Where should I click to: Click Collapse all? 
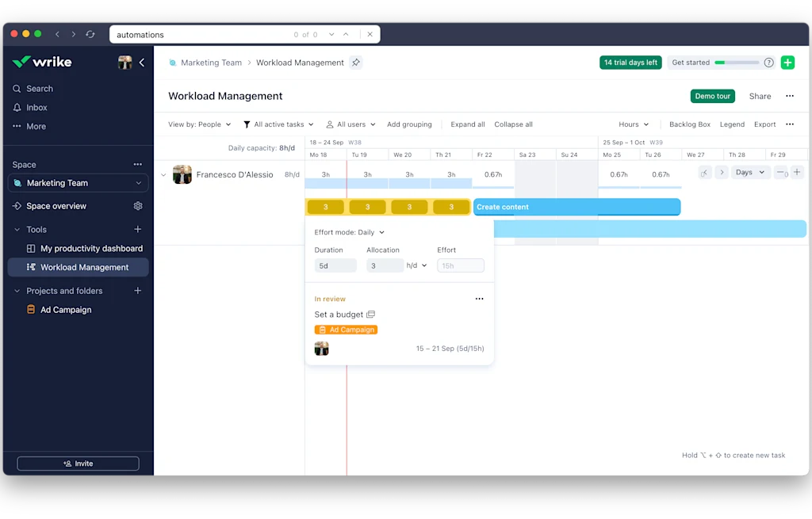tap(513, 124)
